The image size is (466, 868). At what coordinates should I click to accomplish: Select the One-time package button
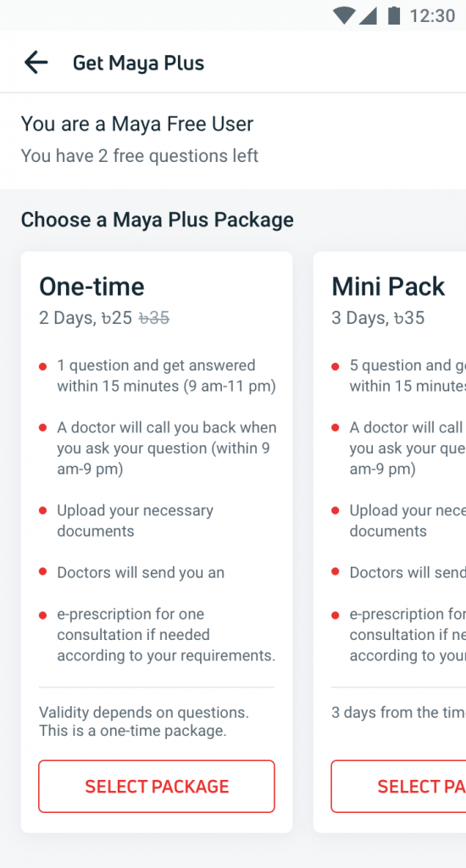[157, 786]
